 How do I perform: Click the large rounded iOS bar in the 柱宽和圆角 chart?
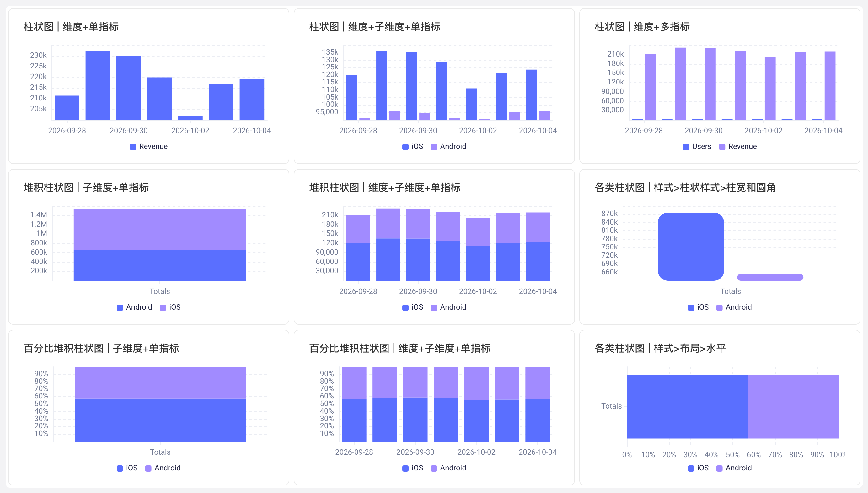691,246
